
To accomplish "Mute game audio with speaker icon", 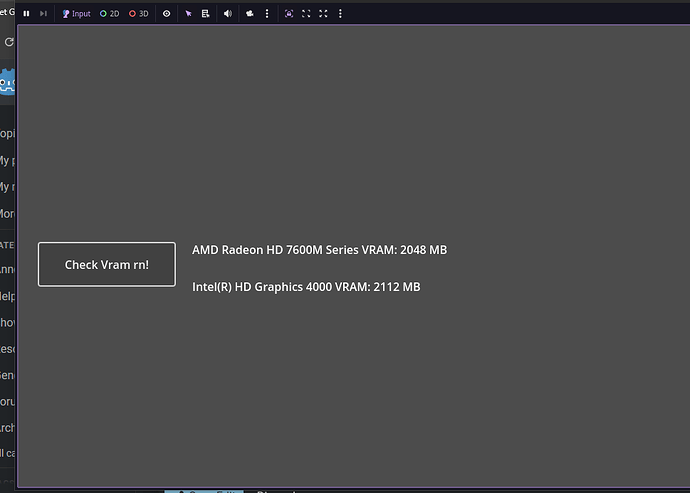I will 228,14.
